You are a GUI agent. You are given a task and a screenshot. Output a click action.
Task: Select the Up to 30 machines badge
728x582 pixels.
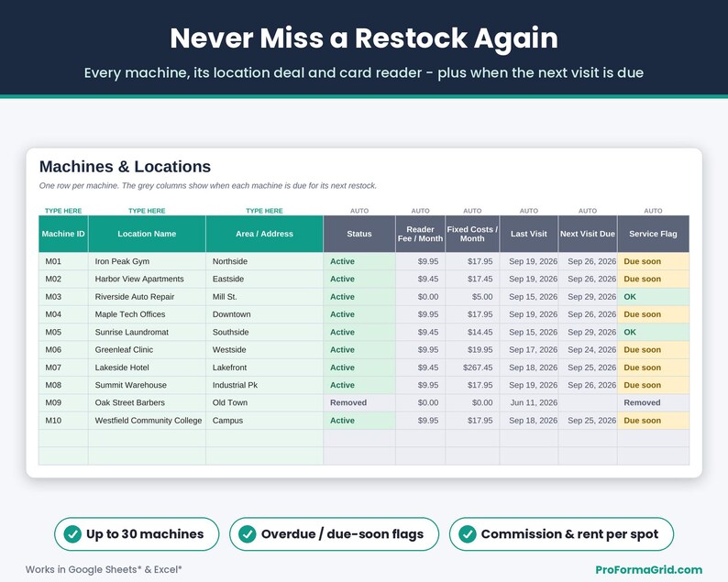pyautogui.click(x=137, y=533)
